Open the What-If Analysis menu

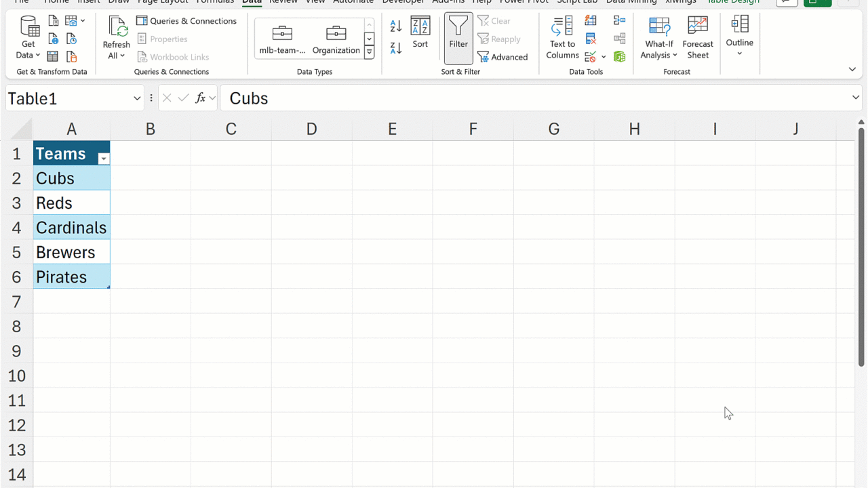[x=659, y=38]
